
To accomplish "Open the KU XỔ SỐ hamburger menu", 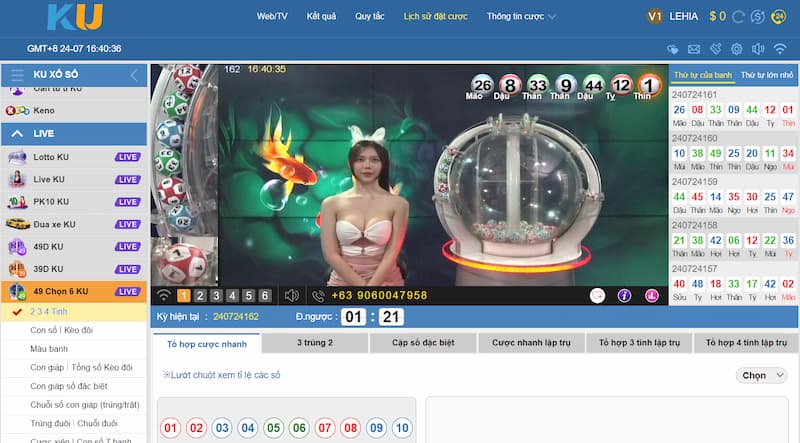I will [17, 75].
